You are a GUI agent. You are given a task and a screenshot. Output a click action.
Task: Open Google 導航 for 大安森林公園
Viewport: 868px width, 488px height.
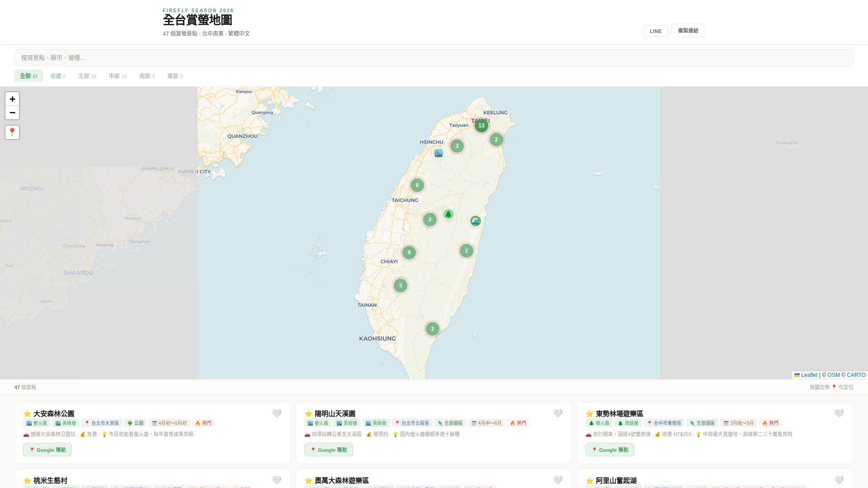(x=47, y=450)
